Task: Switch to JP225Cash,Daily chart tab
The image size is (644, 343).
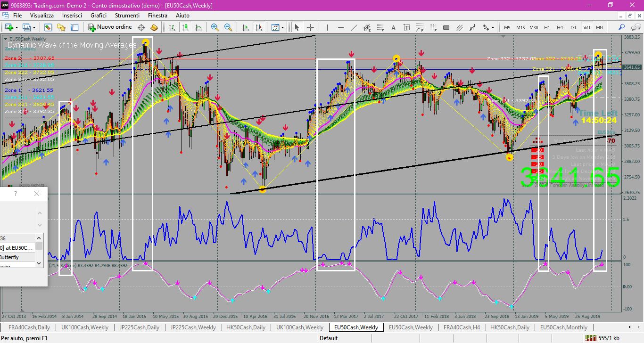Action: pyautogui.click(x=140, y=327)
